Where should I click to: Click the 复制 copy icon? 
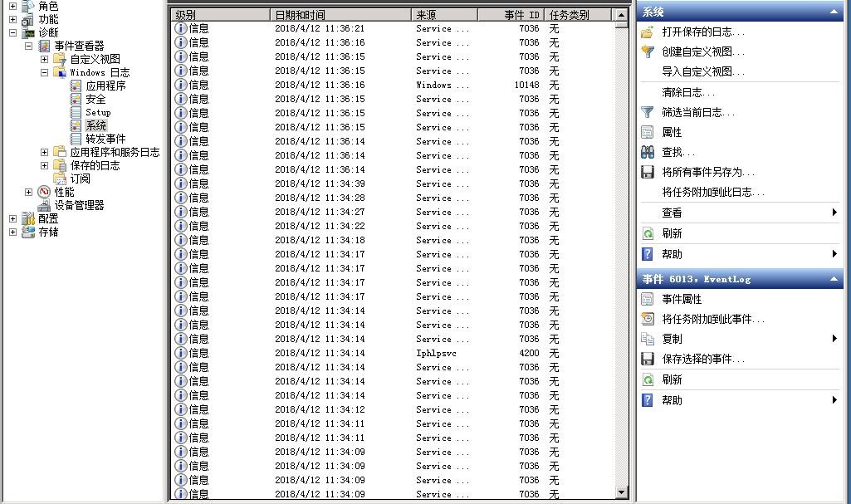click(x=647, y=339)
